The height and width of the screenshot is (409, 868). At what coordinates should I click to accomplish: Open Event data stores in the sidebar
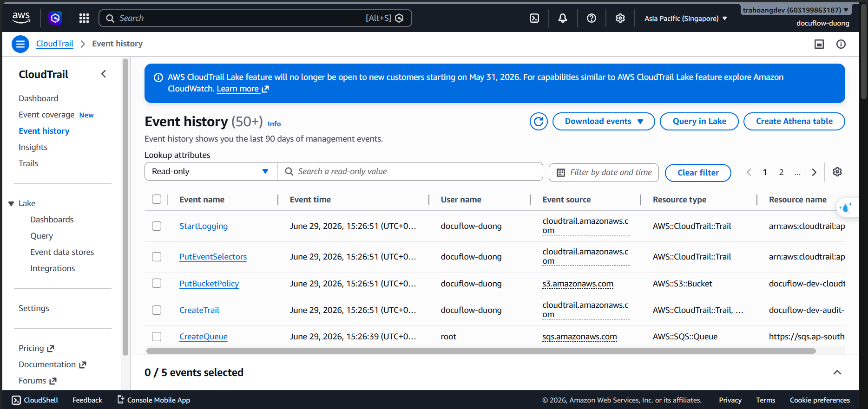pyautogui.click(x=62, y=252)
